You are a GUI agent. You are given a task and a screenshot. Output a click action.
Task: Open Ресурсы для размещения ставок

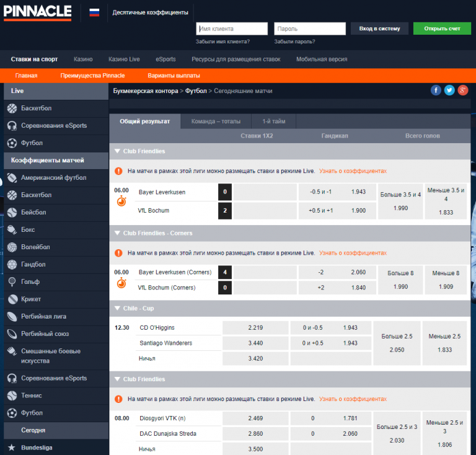236,59
